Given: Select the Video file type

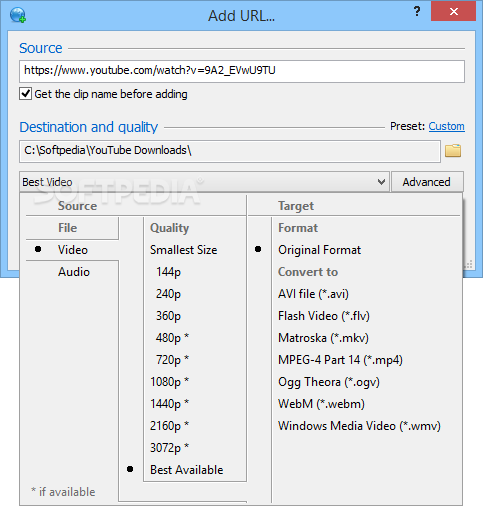Looking at the screenshot, I should tap(73, 250).
